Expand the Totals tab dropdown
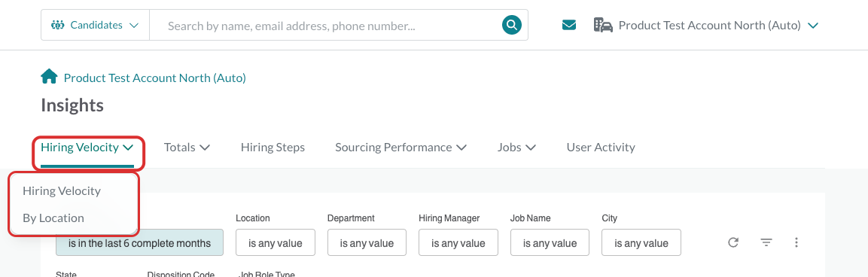868x277 pixels. pos(187,148)
